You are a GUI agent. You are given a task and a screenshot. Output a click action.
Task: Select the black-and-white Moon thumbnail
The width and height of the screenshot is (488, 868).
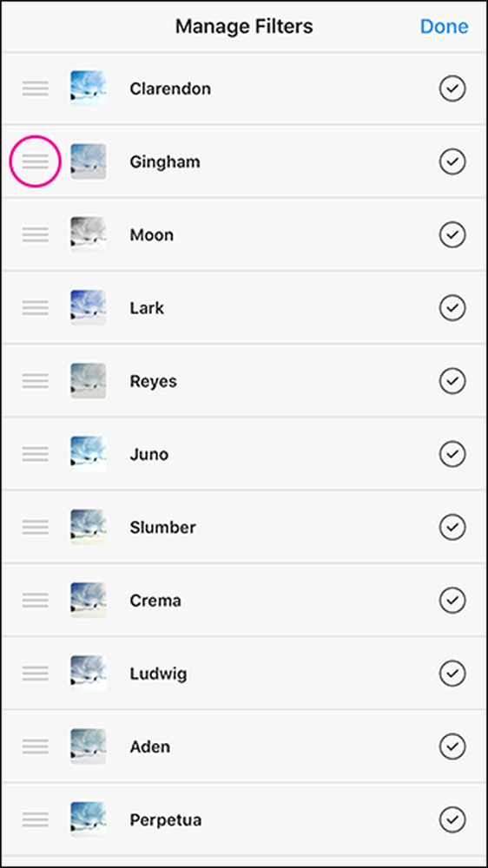click(x=89, y=234)
